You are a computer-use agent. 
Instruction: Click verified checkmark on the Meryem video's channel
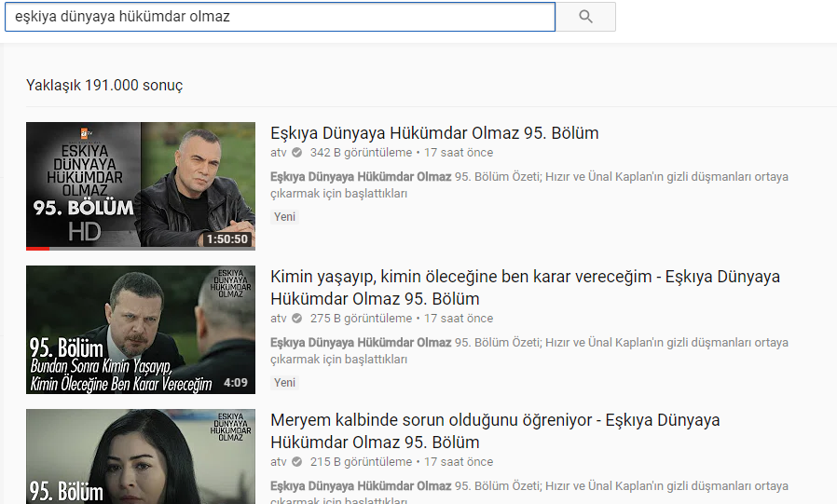[297, 462]
